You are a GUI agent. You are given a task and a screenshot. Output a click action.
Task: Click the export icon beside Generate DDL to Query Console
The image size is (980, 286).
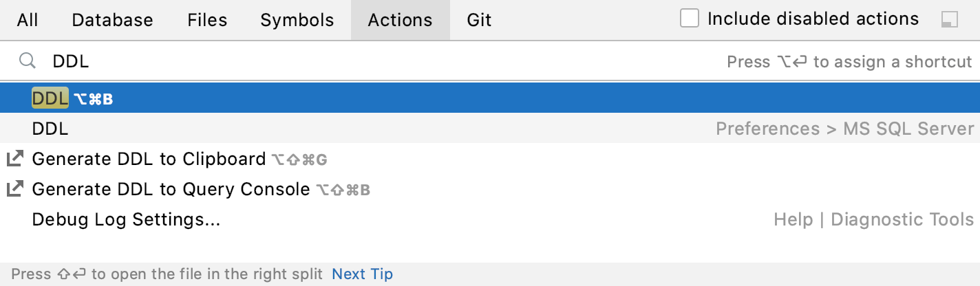point(14,189)
